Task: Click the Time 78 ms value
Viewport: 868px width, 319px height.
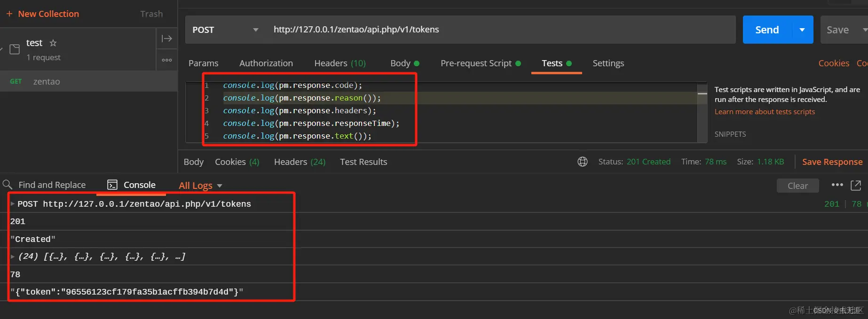Action: point(716,162)
